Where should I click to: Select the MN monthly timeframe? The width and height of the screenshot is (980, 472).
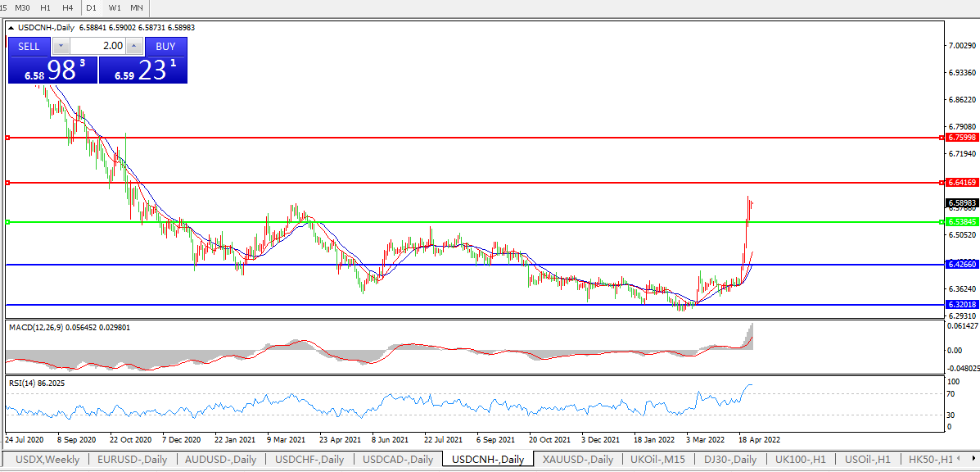(x=137, y=7)
